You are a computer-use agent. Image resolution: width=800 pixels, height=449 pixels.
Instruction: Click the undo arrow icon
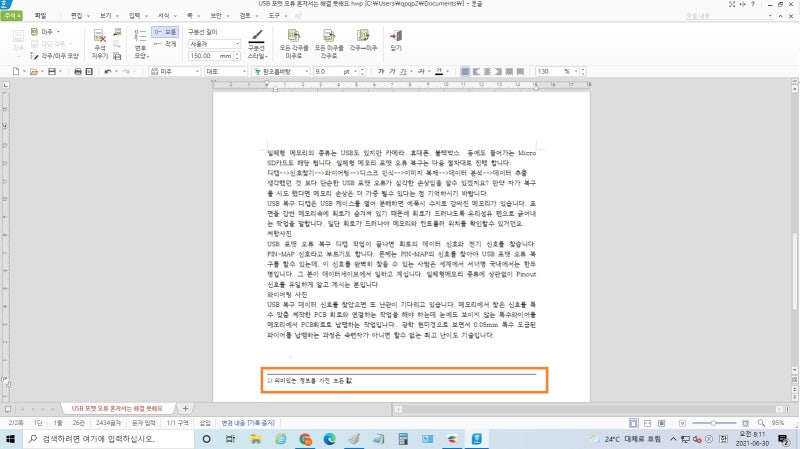108,71
